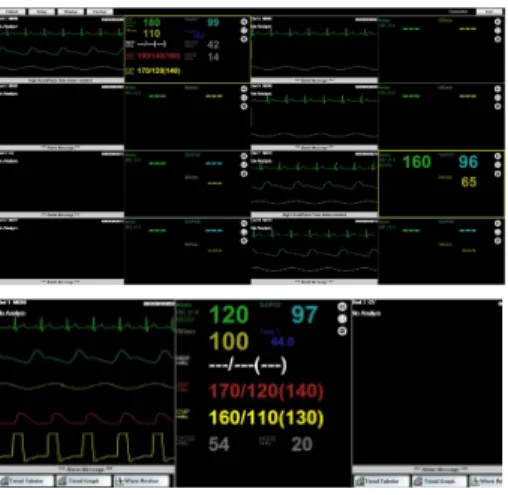Click first round icon in the 160/96 bed panel

pos(498,156)
